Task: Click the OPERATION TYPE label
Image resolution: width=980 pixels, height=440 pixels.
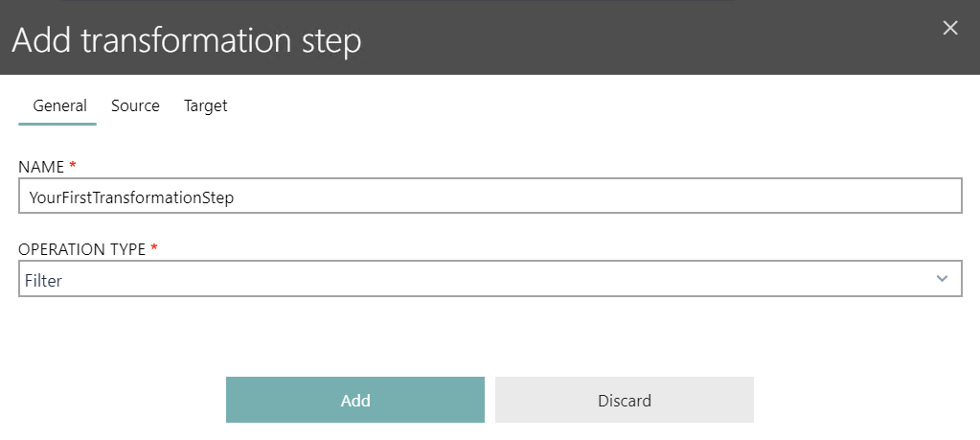Action: (81, 249)
